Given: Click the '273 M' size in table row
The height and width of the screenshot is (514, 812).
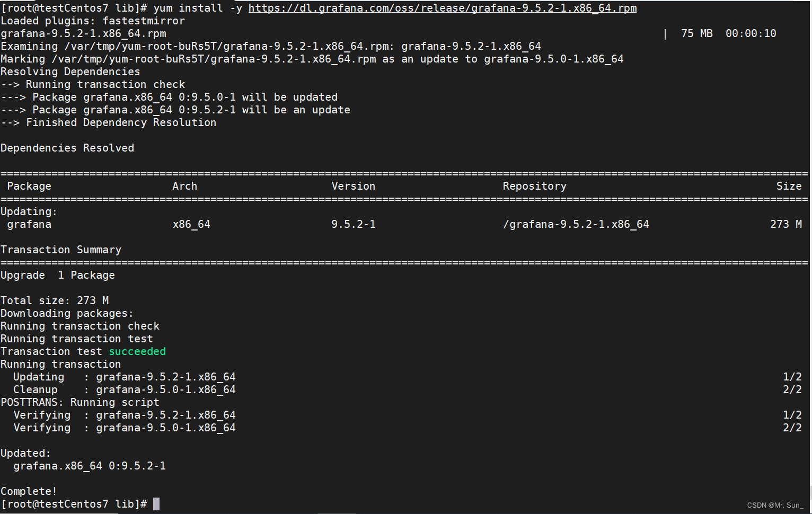Looking at the screenshot, I should [x=786, y=224].
